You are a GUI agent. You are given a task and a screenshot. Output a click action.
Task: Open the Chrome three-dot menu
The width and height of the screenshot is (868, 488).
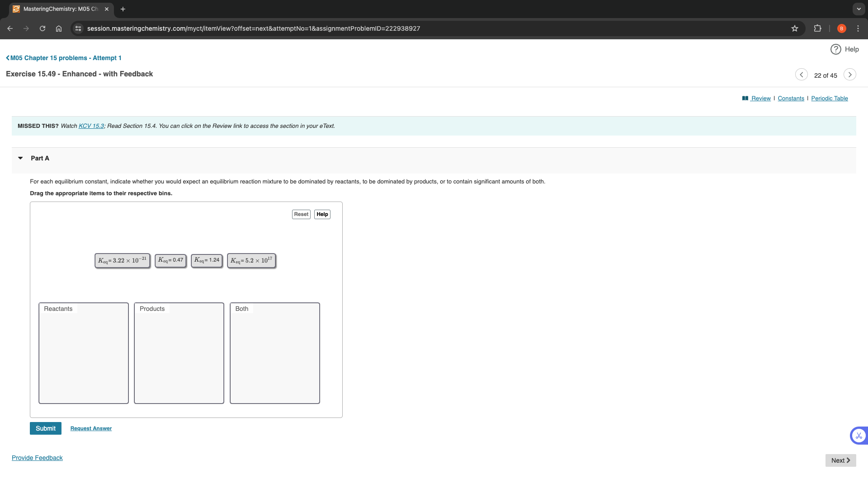[859, 28]
